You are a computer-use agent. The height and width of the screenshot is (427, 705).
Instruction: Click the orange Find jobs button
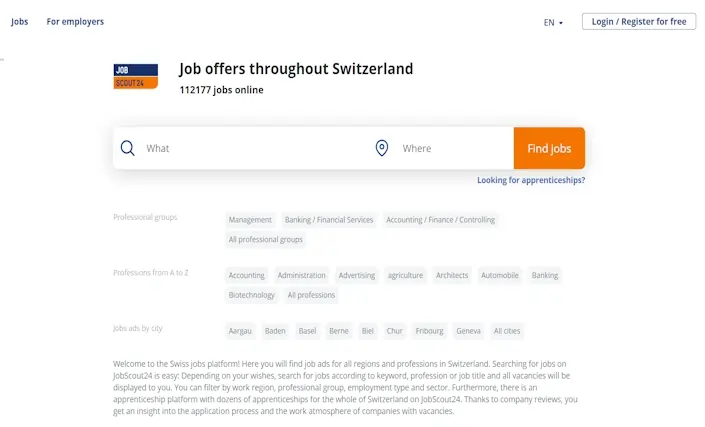click(x=549, y=148)
